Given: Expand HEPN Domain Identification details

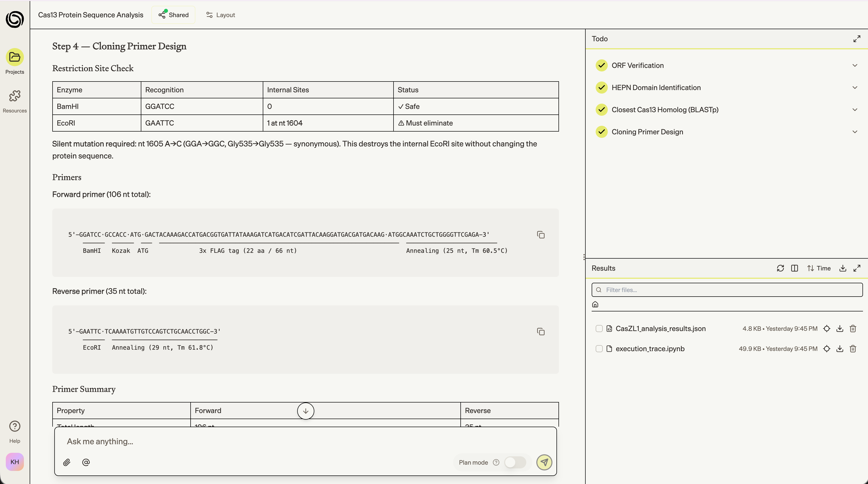Looking at the screenshot, I should pyautogui.click(x=854, y=88).
